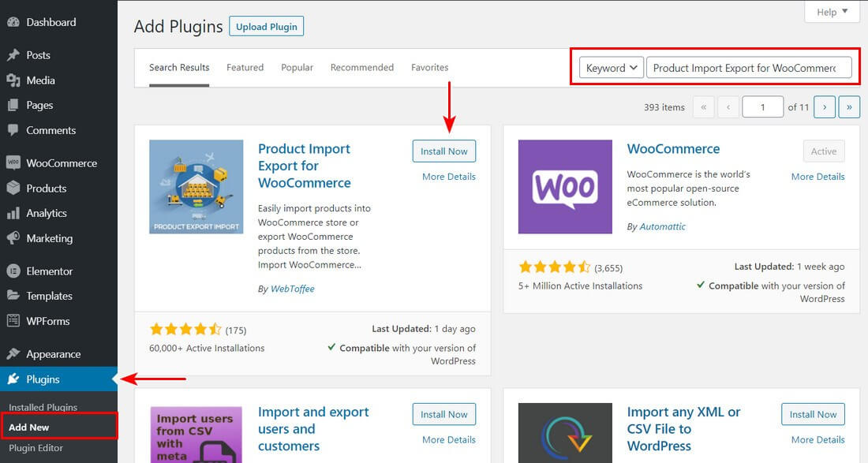
Task: Click the 60,000+ Active Installations text
Action: point(207,348)
